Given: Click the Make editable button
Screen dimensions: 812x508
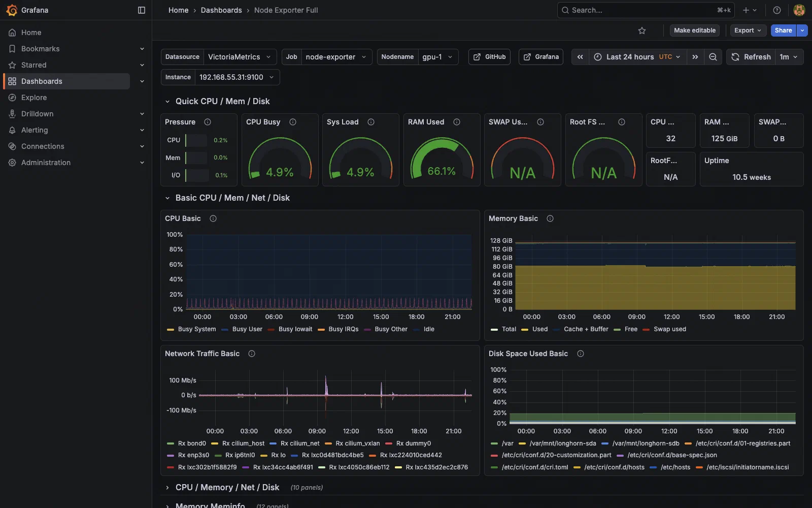Looking at the screenshot, I should 695,30.
